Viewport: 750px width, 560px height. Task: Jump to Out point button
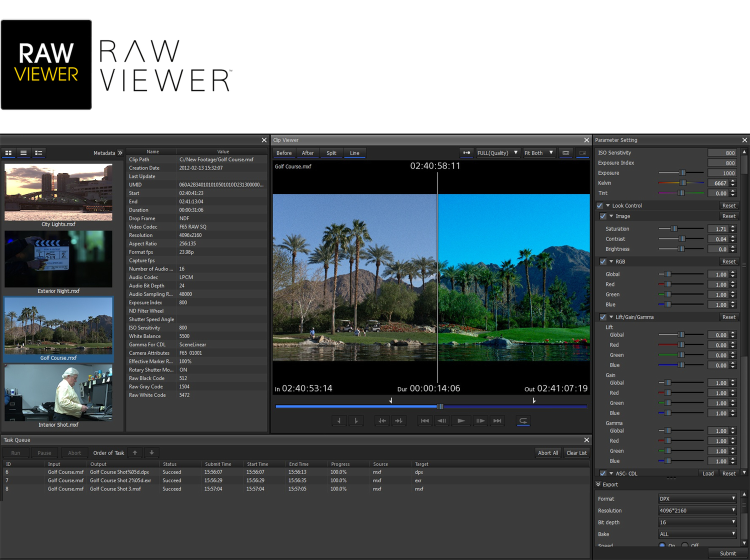(398, 421)
